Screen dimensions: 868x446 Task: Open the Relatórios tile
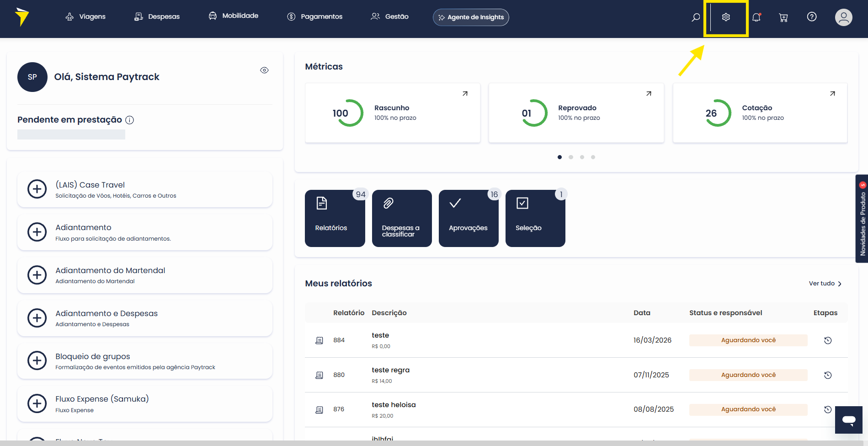pos(335,218)
